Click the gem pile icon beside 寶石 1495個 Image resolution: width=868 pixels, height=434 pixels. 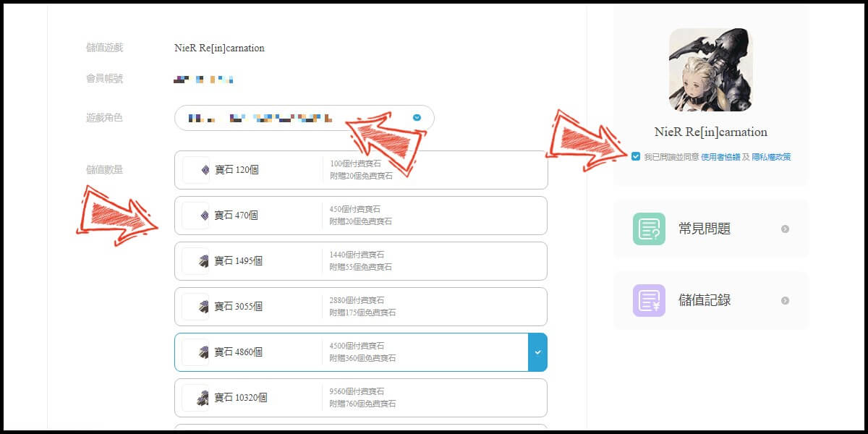(x=204, y=261)
